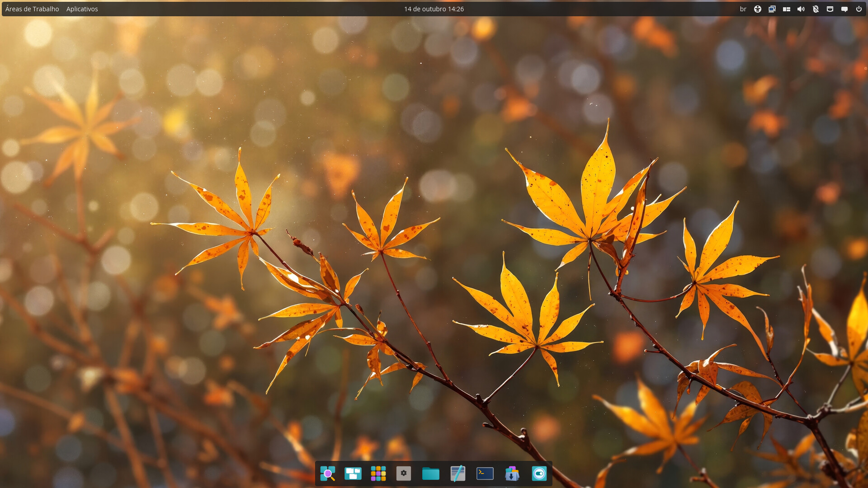868x488 pixels.
Task: Launch the gray gear settings app
Action: click(404, 474)
